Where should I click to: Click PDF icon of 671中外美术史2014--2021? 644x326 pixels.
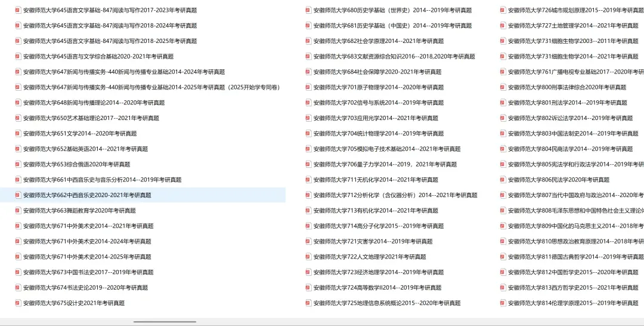(18, 226)
